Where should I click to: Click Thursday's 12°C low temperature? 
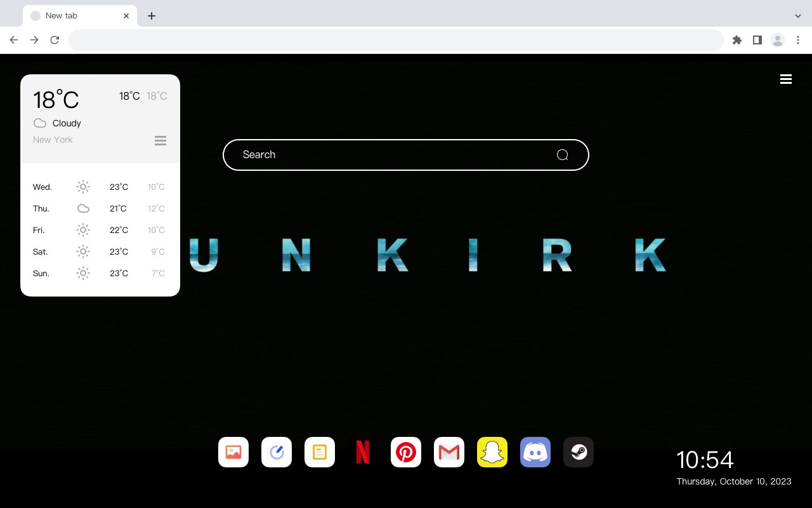point(156,208)
